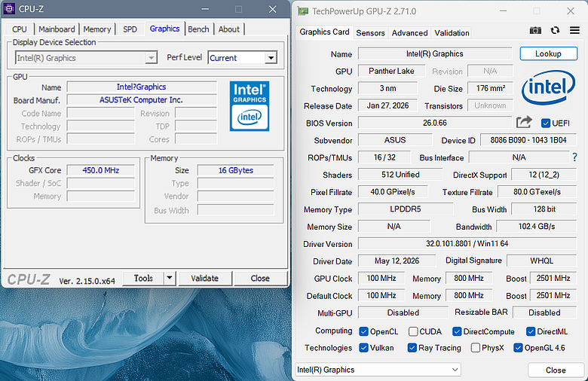Open Display Device Selection dropdown
The width and height of the screenshot is (588, 381).
86,58
